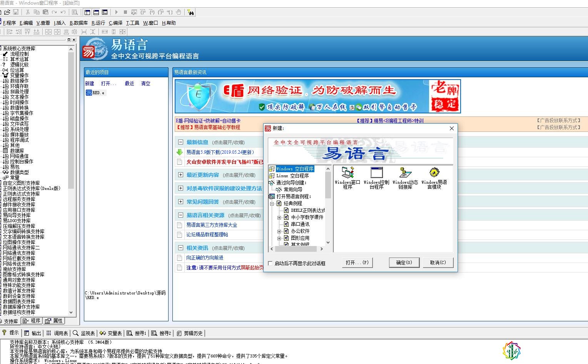Select the Windows动态链接库 project icon
Viewport: 588px width, 364px height.
tap(405, 178)
